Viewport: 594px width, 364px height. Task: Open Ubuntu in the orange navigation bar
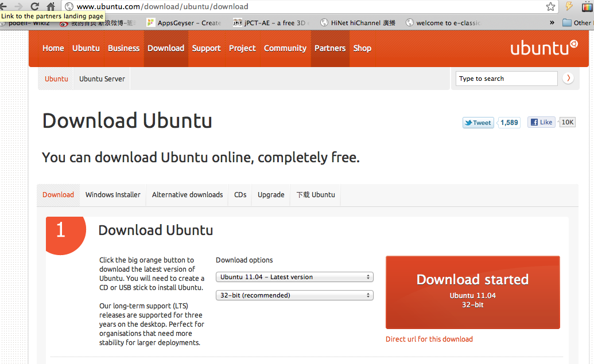[86, 48]
